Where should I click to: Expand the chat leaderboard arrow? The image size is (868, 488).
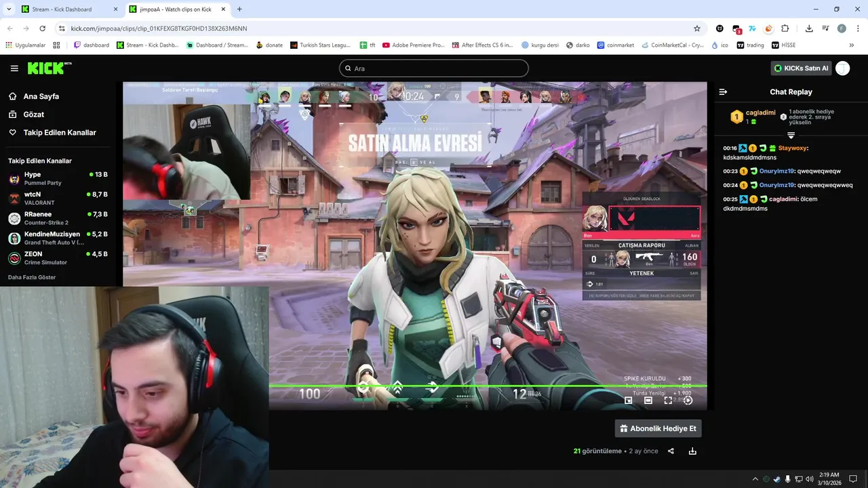[791, 136]
